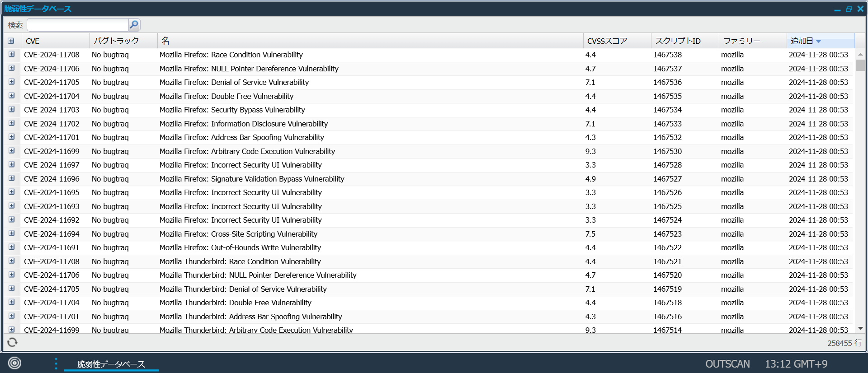This screenshot has width=868, height=373.
Task: Expand row for Firefox Signature Validation Bypass
Action: click(12, 178)
